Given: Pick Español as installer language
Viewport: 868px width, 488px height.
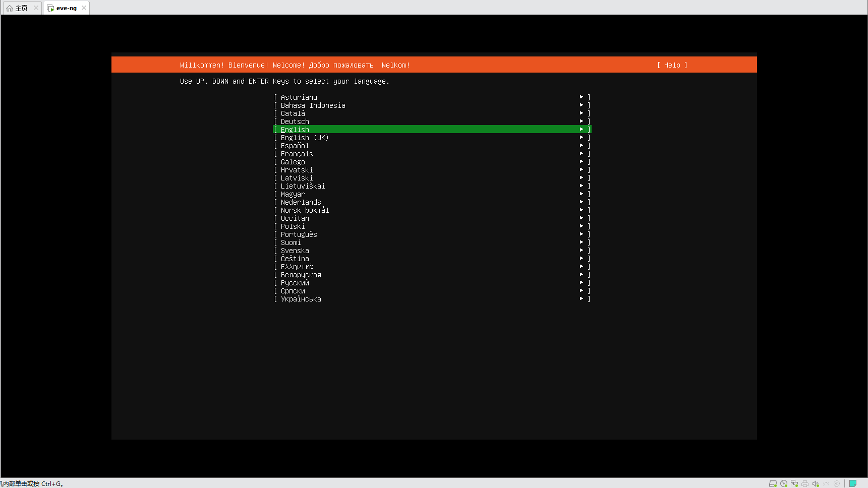Looking at the screenshot, I should tap(432, 146).
